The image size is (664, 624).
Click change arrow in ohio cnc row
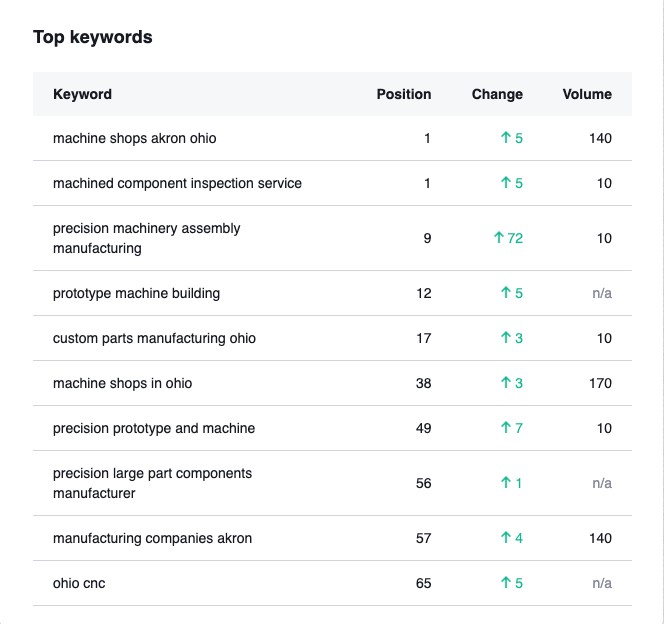506,583
